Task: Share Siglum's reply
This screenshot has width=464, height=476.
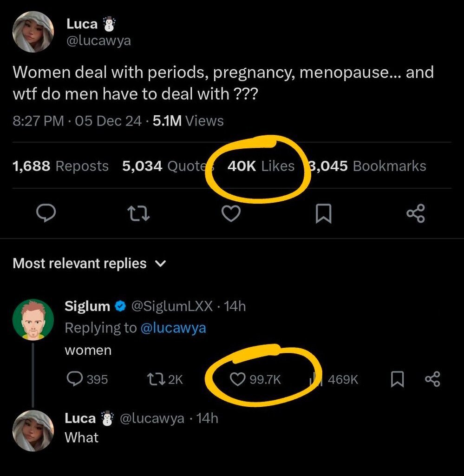Action: click(x=432, y=379)
